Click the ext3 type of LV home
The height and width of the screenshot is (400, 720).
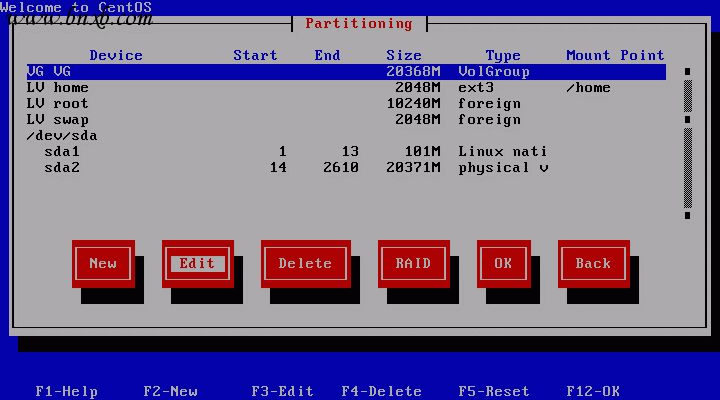click(x=476, y=88)
